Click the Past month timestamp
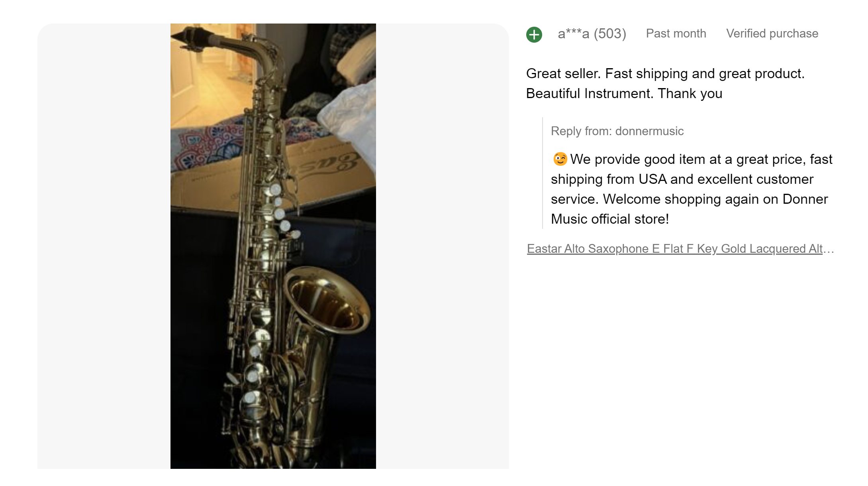Viewport: 868px width, 486px height. pyautogui.click(x=676, y=33)
